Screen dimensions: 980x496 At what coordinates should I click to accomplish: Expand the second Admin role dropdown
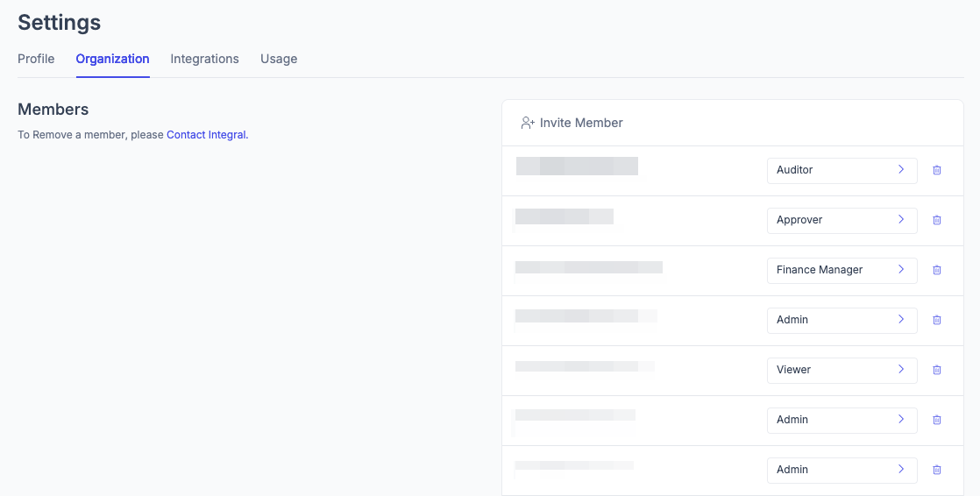(842, 420)
